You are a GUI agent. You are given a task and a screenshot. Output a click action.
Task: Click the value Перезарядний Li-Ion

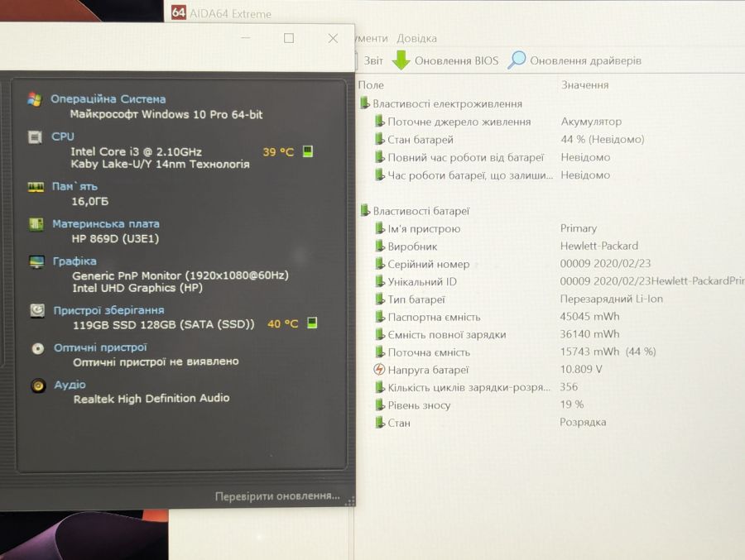point(612,299)
